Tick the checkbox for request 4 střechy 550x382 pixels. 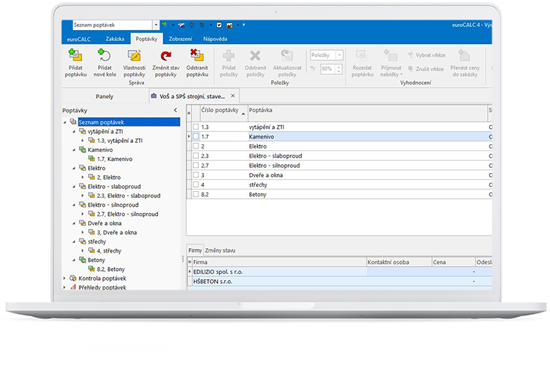(196, 185)
